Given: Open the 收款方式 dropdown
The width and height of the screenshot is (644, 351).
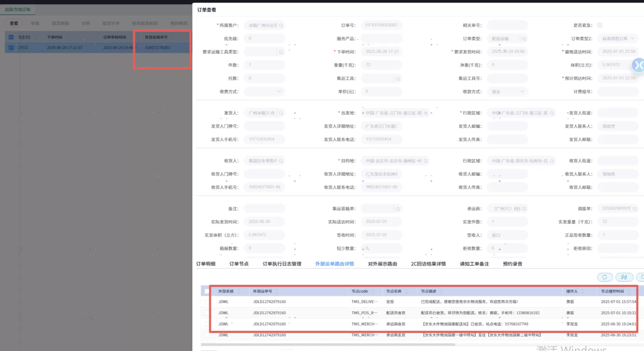Looking at the screenshot, I should pyautogui.click(x=522, y=91).
